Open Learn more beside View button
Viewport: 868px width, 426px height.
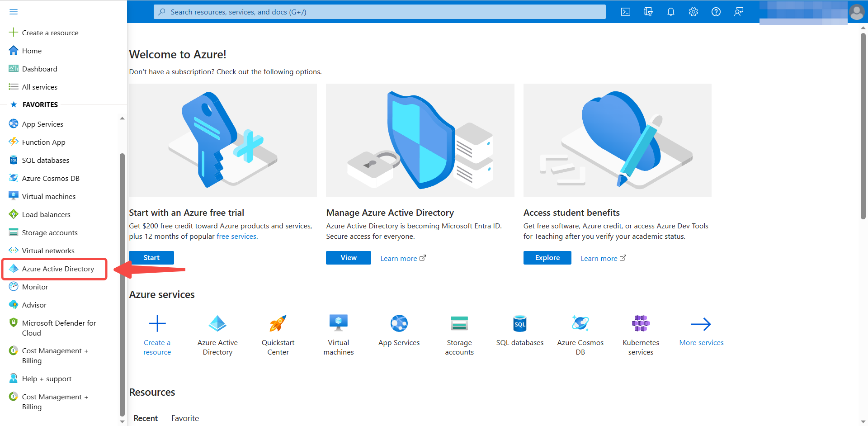coord(403,258)
